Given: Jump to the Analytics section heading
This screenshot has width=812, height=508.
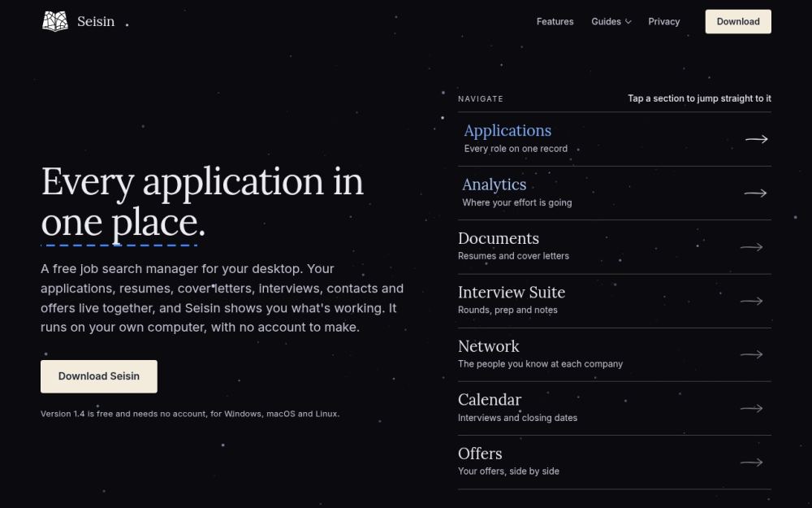Looking at the screenshot, I should point(494,185).
